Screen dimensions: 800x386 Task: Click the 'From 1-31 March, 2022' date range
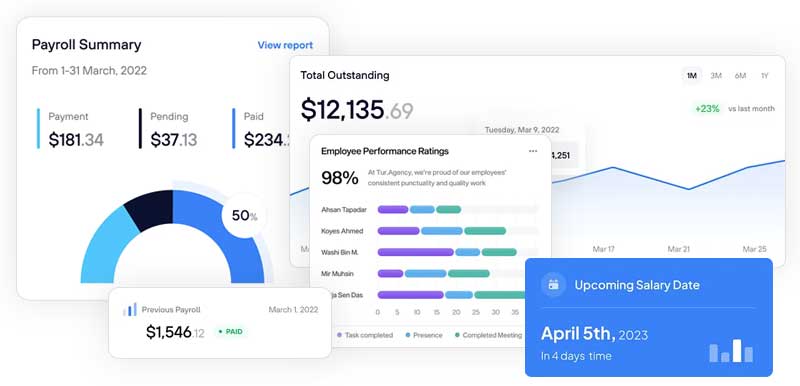pos(89,70)
